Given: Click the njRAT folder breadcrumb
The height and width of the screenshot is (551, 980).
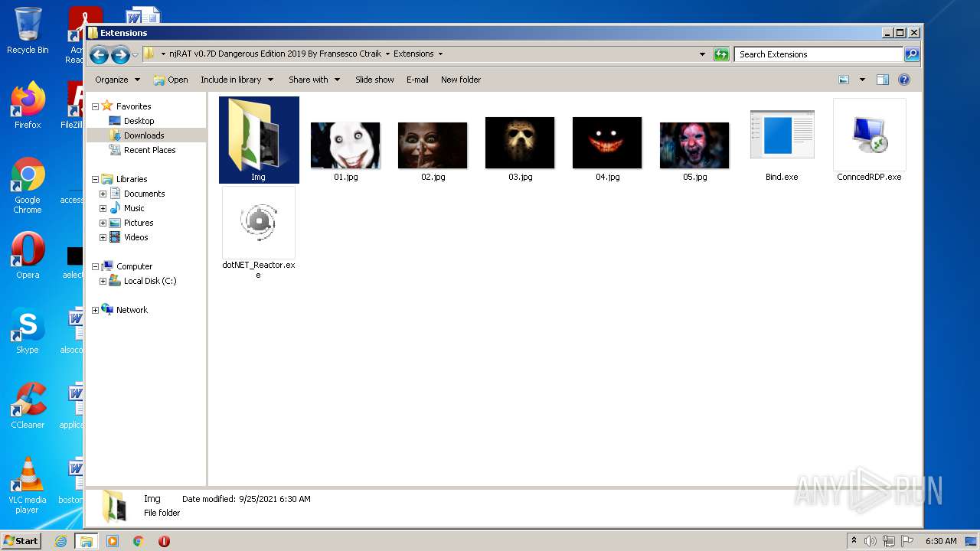Looking at the screenshot, I should coord(276,54).
